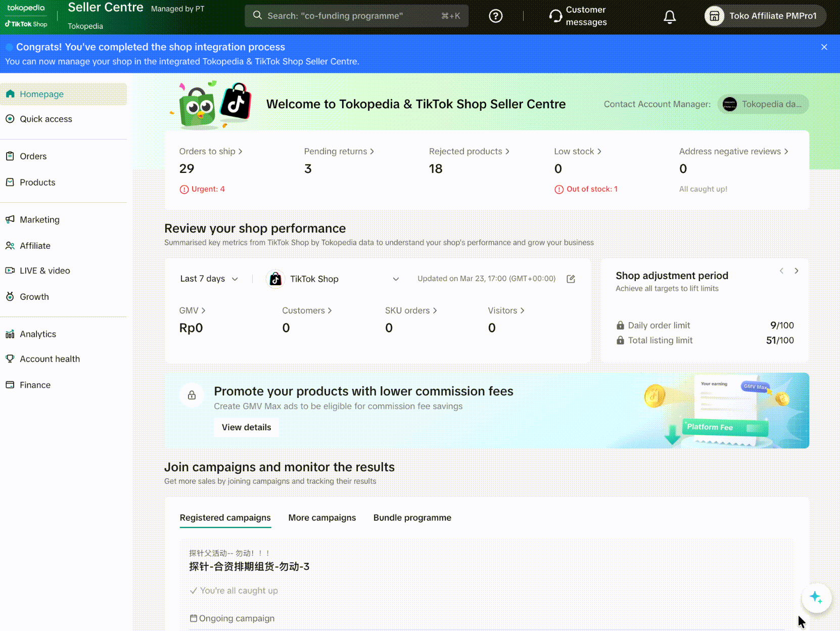Open the SKU orders metric link

click(x=411, y=310)
